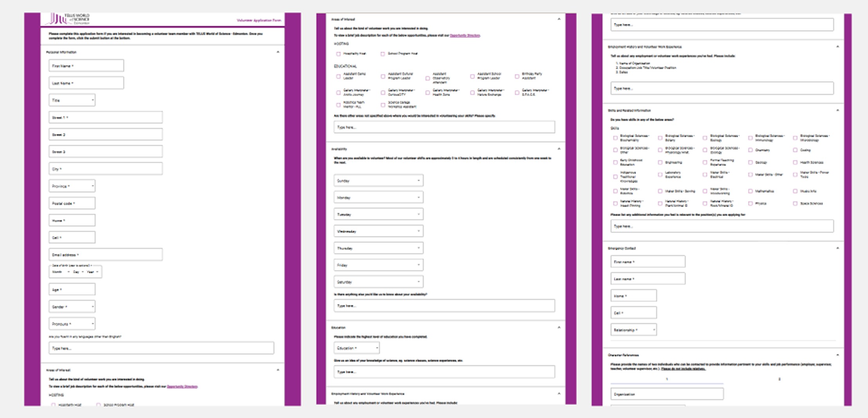
Task: Check the Assistant Observatory Attendant box
Action: [x=427, y=78]
